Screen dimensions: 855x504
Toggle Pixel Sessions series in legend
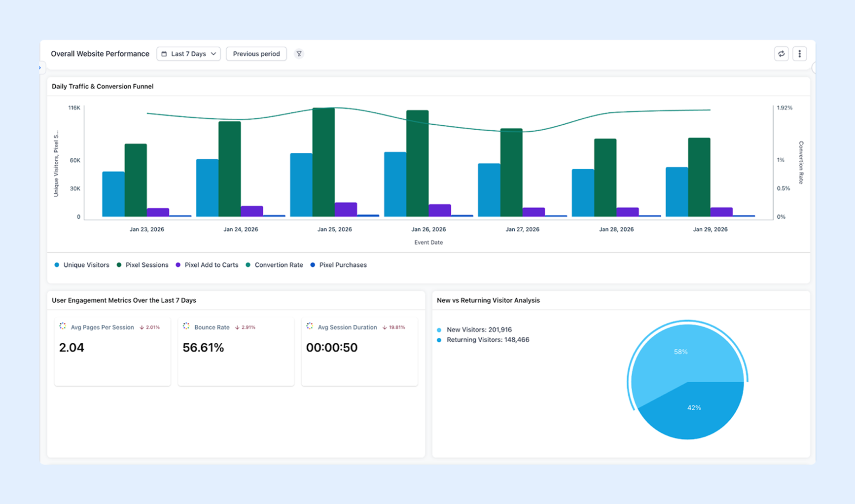pyautogui.click(x=142, y=265)
